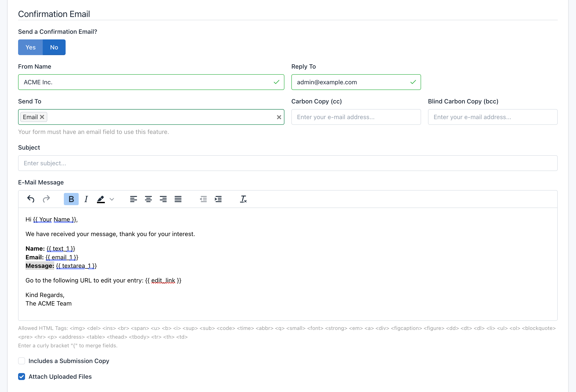Select the text highlight color tool
Screen dimensions: 576x392
point(101,199)
